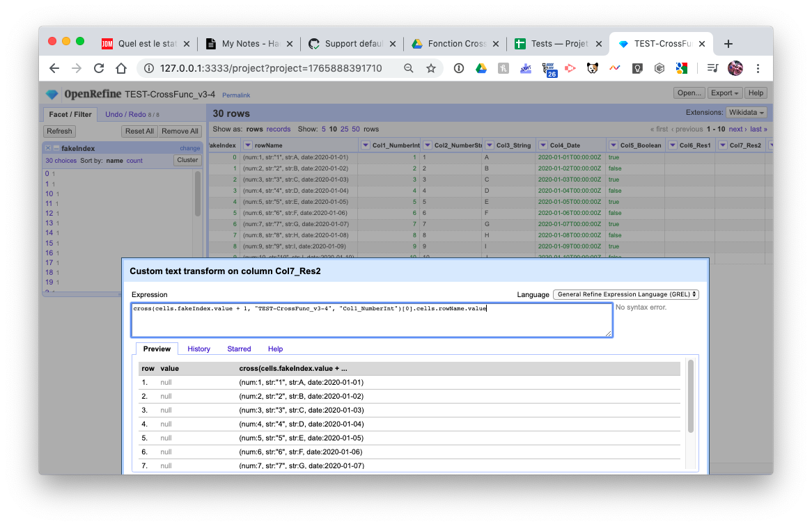812x526 pixels.
Task: Open the 1Password-style circle extension icon
Action: click(459, 68)
